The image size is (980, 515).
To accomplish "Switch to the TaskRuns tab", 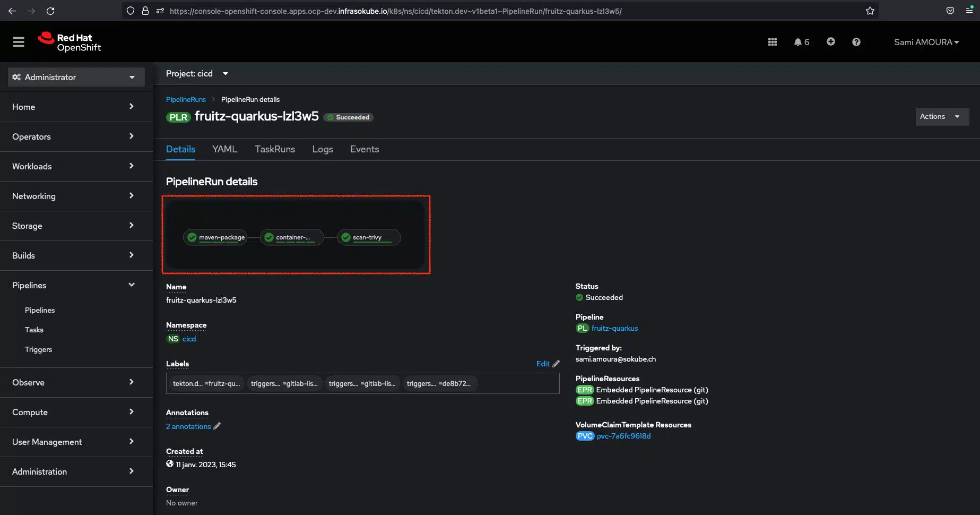I will [x=275, y=149].
